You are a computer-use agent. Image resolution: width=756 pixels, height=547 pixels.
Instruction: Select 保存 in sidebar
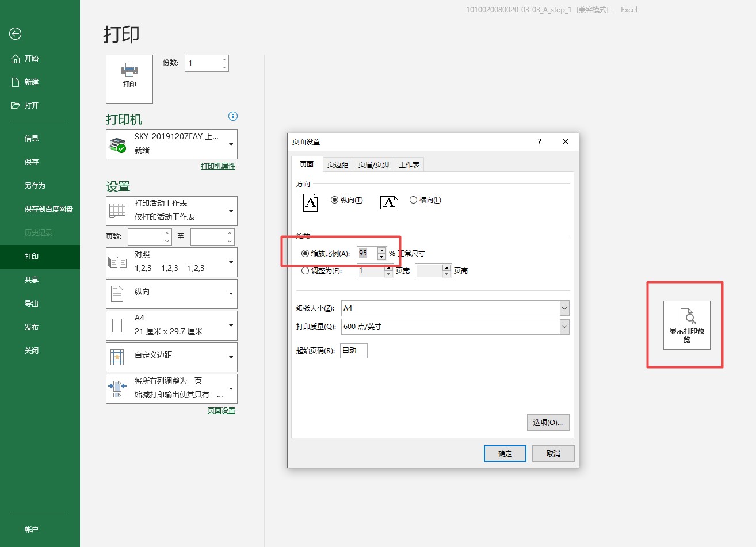[40, 162]
